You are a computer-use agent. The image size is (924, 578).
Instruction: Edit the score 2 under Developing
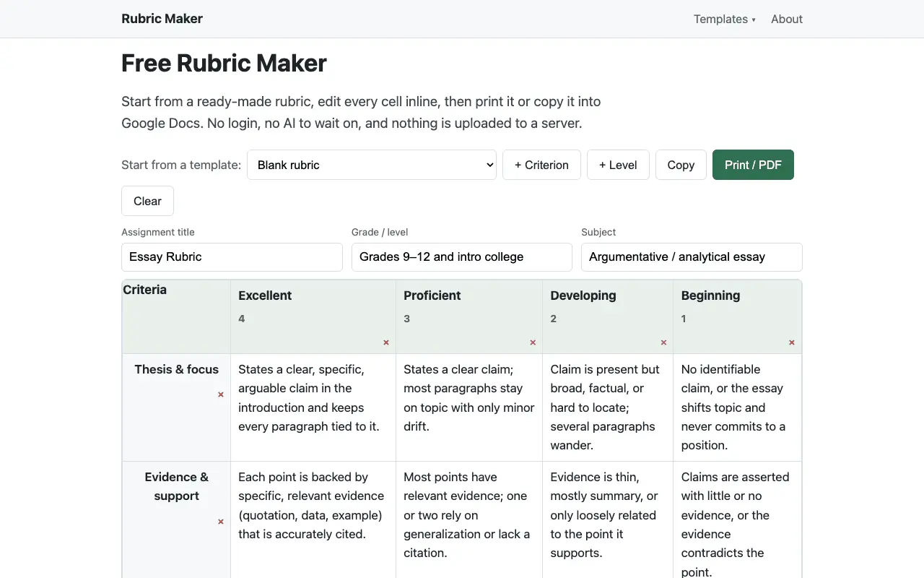tap(554, 319)
